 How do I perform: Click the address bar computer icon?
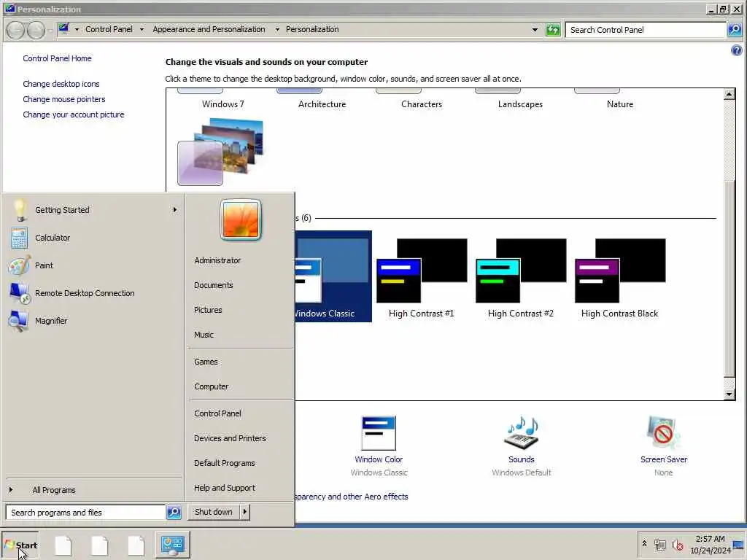click(x=63, y=29)
